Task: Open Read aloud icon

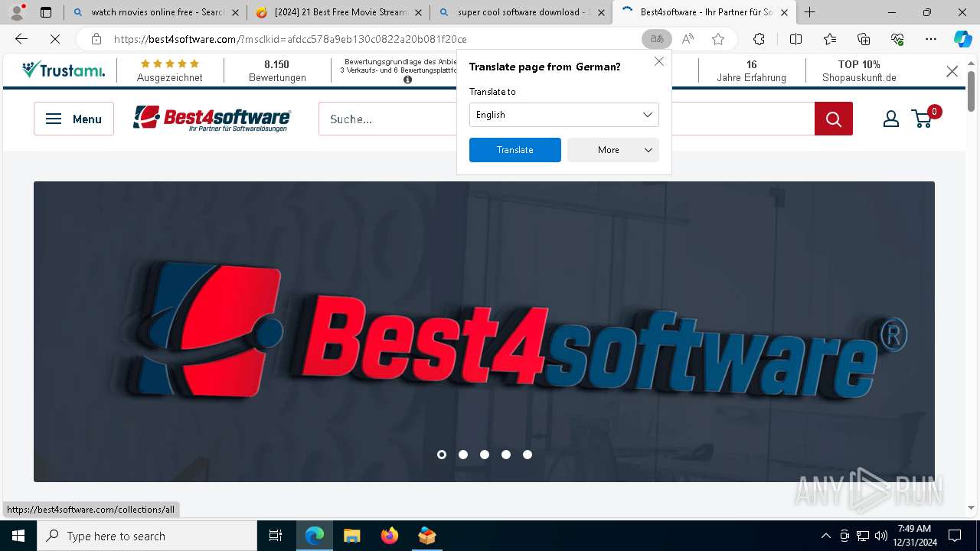Action: coord(688,39)
